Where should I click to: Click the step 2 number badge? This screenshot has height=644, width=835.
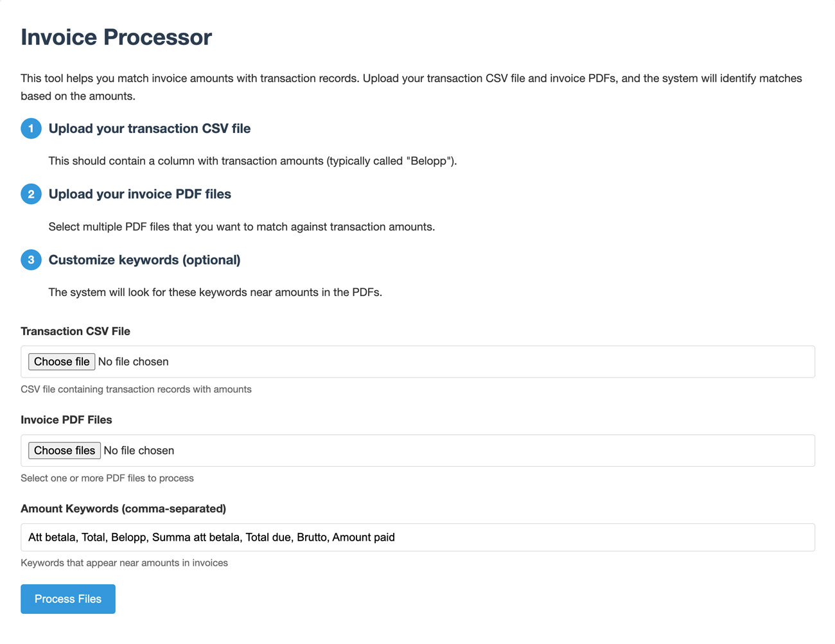click(x=31, y=194)
